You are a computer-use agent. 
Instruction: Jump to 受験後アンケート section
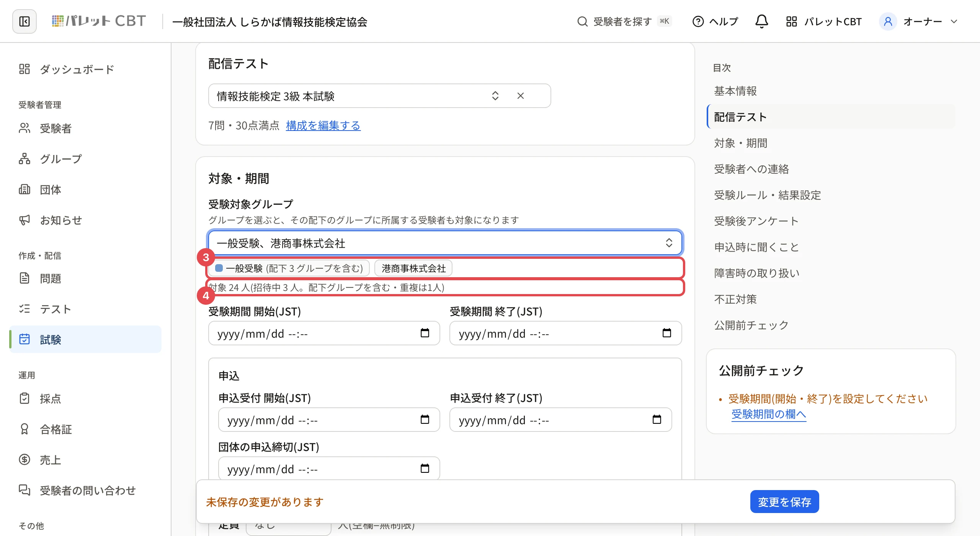[756, 221]
